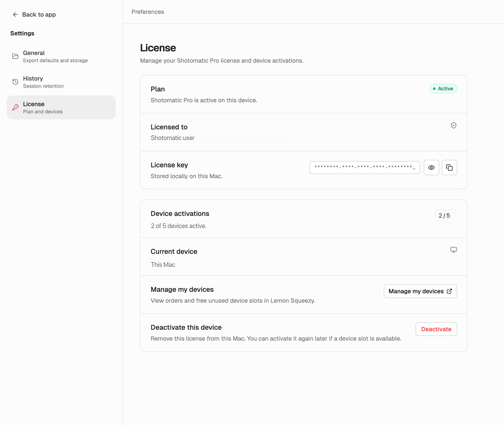The width and height of the screenshot is (504, 425).
Task: Click the large License page title
Action: (158, 48)
